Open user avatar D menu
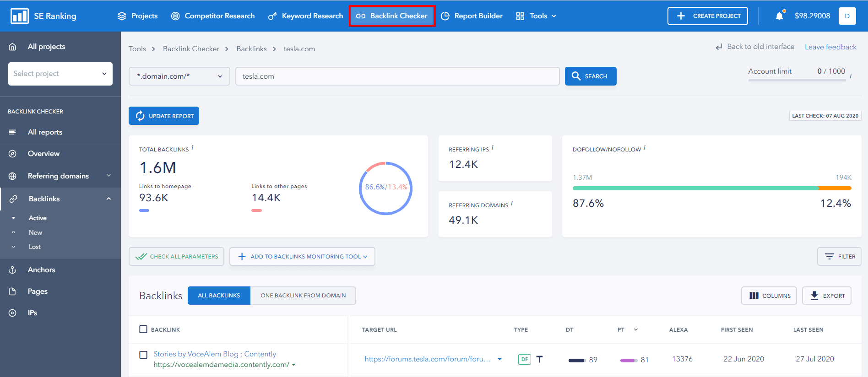The width and height of the screenshot is (868, 377). click(847, 16)
